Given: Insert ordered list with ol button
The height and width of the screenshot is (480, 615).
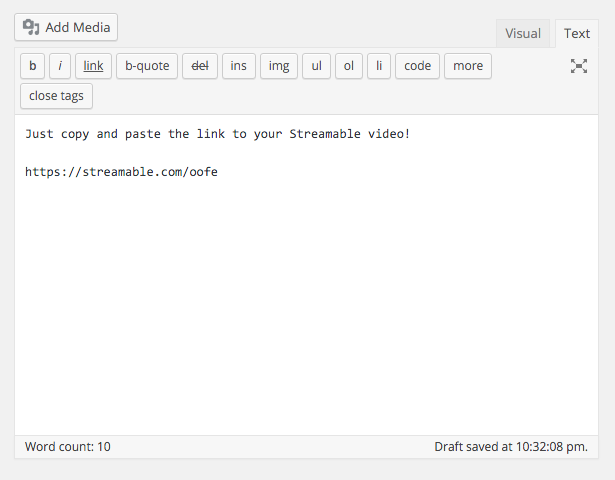Looking at the screenshot, I should 349,66.
